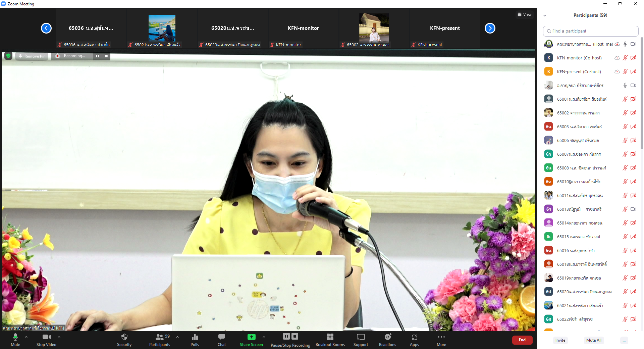Click the video-off icon for participant 65007
Screen dimensions: 644x349
click(x=633, y=154)
